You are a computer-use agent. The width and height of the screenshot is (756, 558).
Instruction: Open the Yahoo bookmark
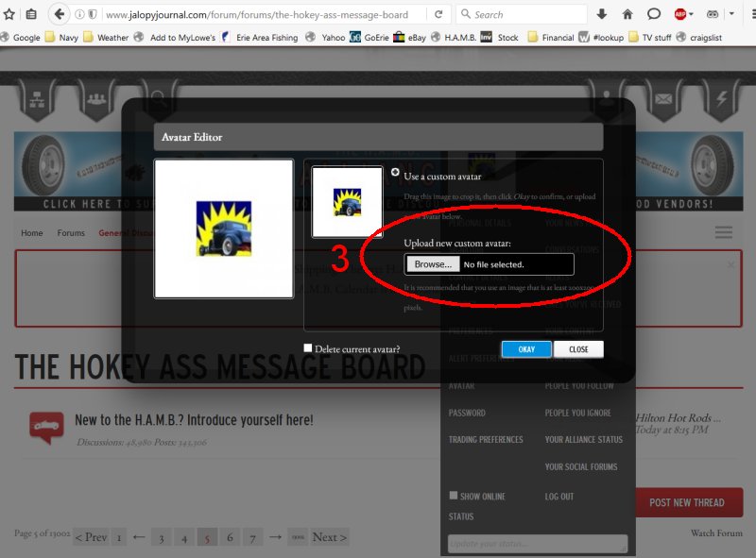coord(325,38)
